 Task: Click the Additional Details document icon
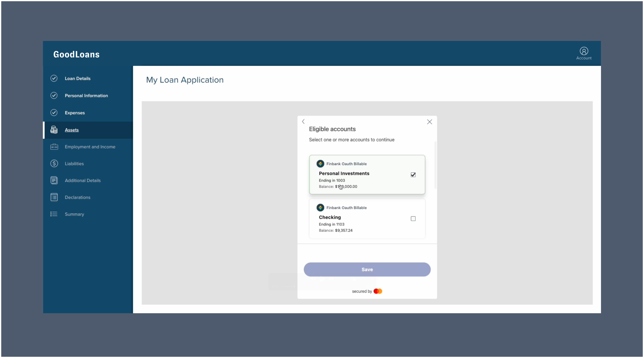tap(54, 180)
